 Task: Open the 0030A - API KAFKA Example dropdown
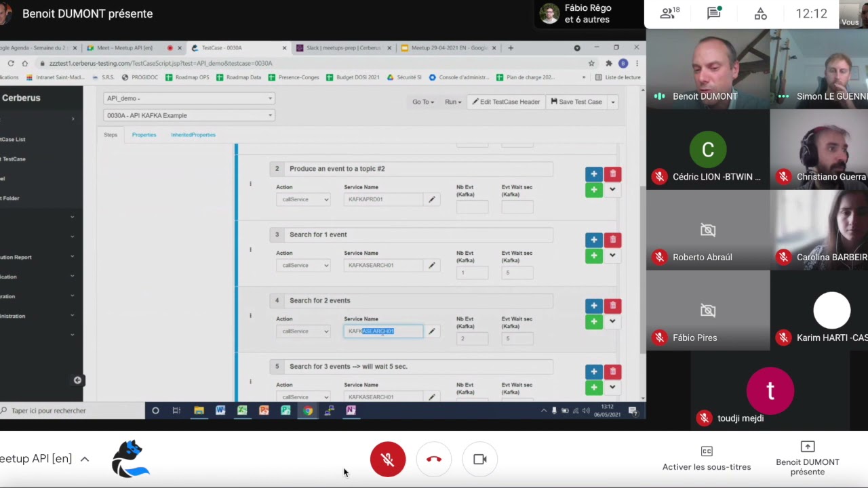coord(189,115)
